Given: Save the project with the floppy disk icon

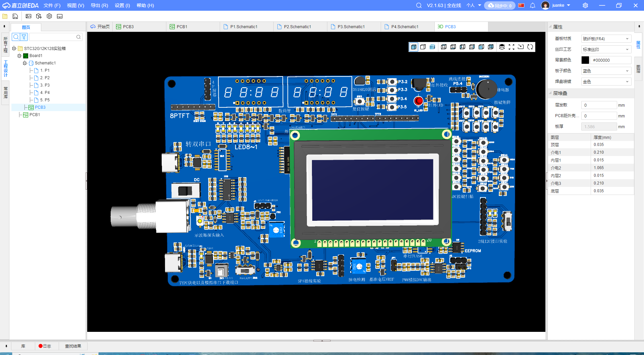Looking at the screenshot, I should [x=15, y=16].
